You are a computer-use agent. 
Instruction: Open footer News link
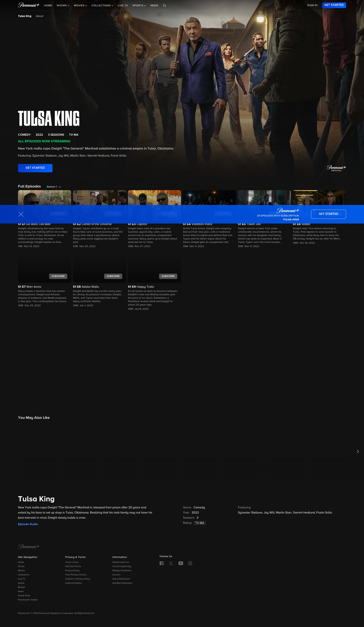pyautogui.click(x=21, y=592)
